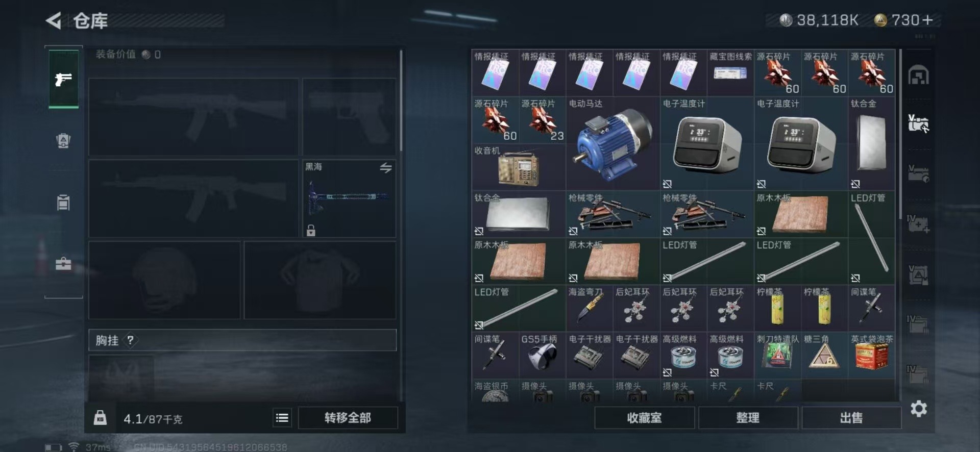This screenshot has height=452, width=980.
Task: Toggle the swap arrows on 黑海 slot
Action: pyautogui.click(x=386, y=168)
